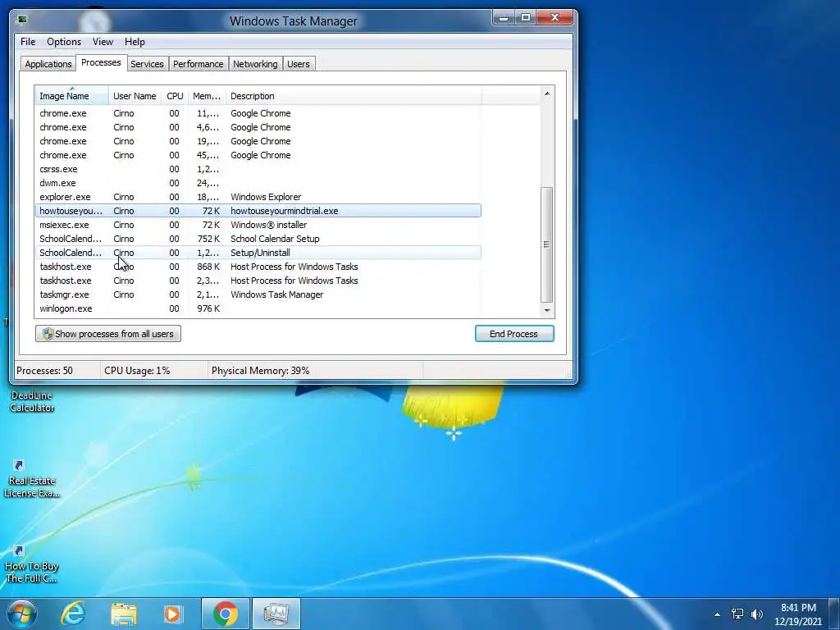Open the Help menu
The image size is (840, 630).
tap(135, 42)
